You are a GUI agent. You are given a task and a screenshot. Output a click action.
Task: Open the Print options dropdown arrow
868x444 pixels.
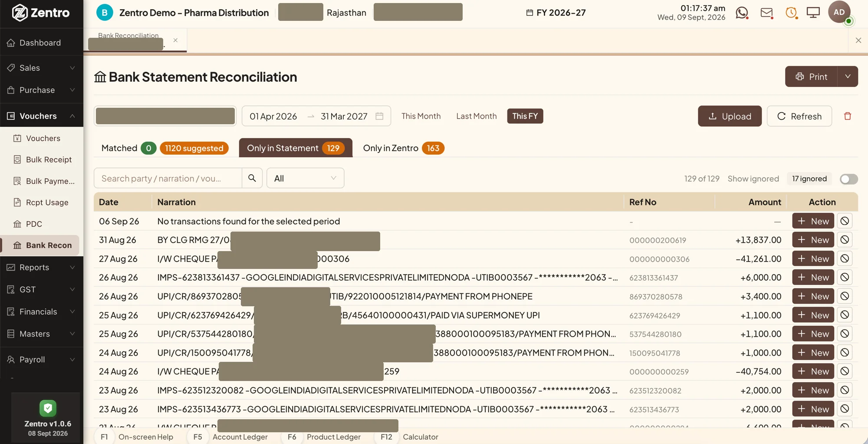[x=848, y=76]
